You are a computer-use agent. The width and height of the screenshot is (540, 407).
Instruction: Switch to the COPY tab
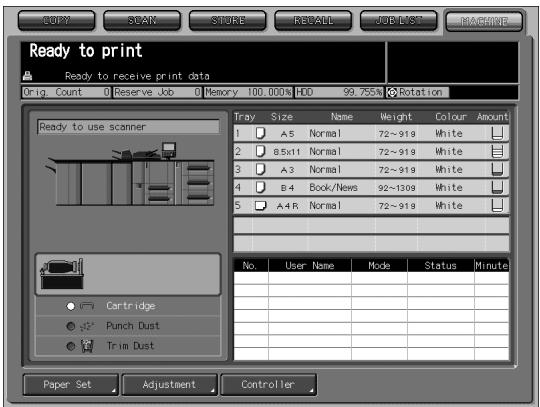pyautogui.click(x=57, y=20)
